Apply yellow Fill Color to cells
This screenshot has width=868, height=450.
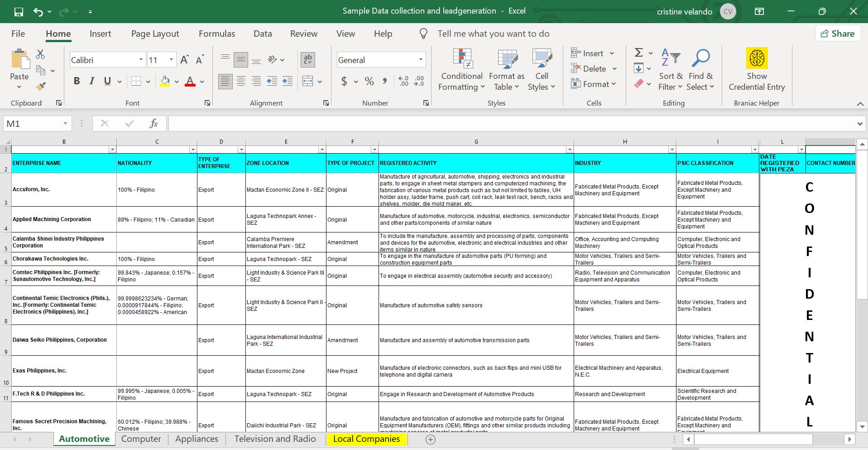(165, 81)
